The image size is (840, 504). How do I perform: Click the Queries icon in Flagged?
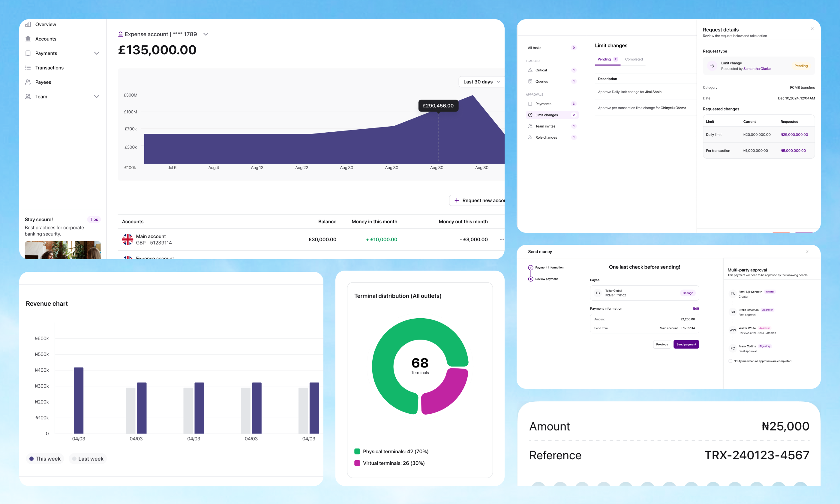pyautogui.click(x=530, y=81)
